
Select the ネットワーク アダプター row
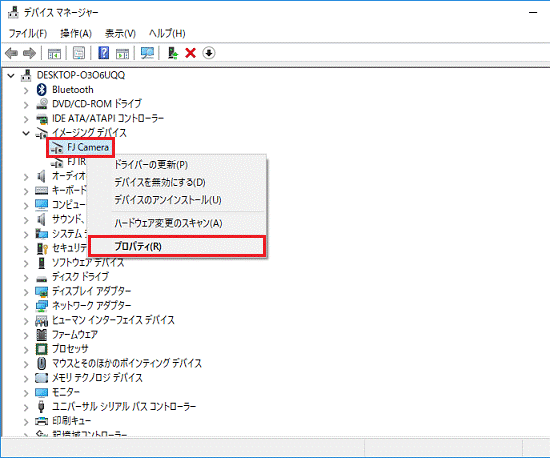91,305
